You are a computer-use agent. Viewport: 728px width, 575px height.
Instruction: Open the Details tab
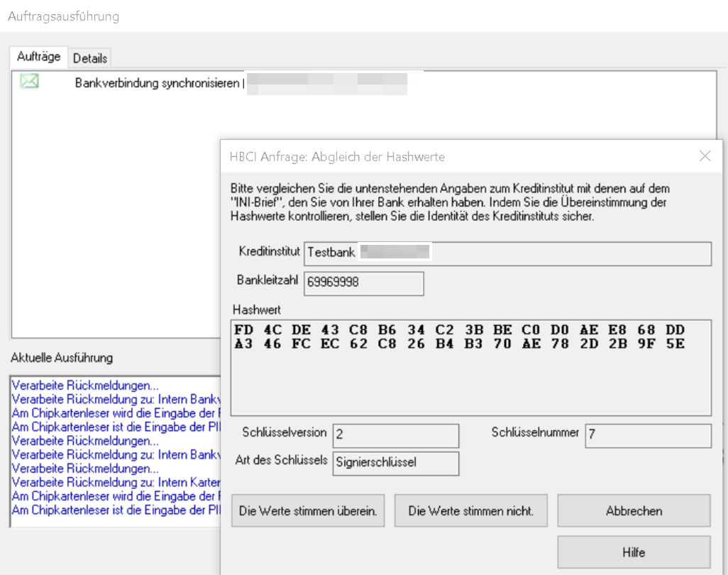pyautogui.click(x=90, y=58)
